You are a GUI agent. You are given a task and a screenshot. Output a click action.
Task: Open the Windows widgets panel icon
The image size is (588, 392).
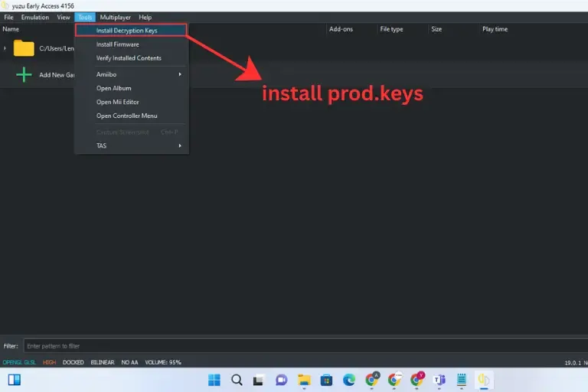[15, 380]
